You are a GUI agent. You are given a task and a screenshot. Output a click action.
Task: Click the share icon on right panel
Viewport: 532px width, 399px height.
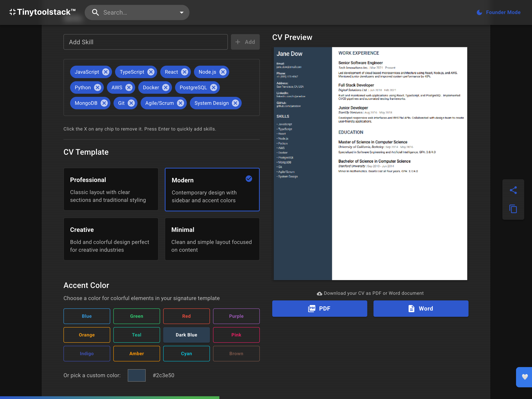coord(513,190)
